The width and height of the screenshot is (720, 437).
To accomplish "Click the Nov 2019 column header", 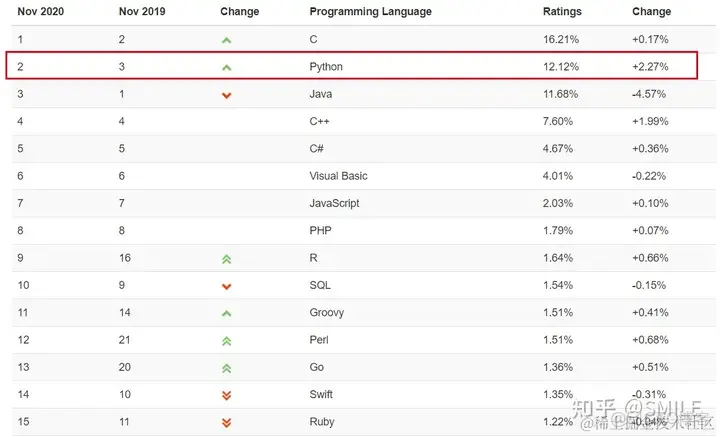I will pos(145,12).
